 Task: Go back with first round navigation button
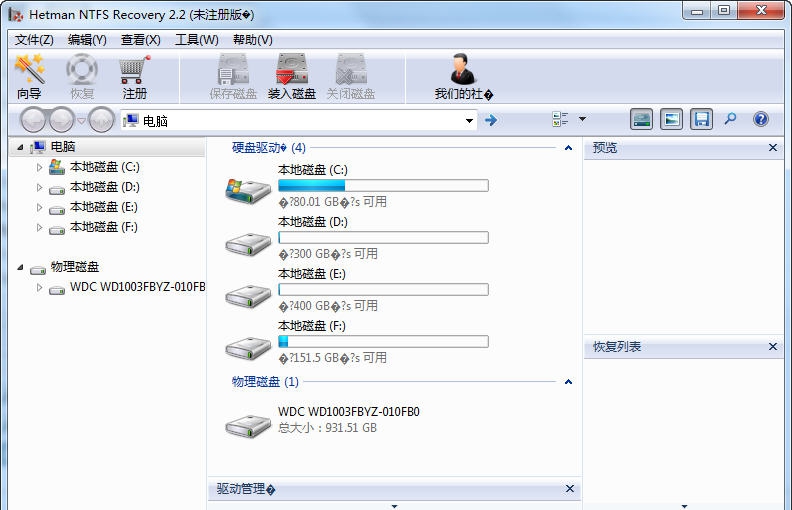click(x=33, y=120)
